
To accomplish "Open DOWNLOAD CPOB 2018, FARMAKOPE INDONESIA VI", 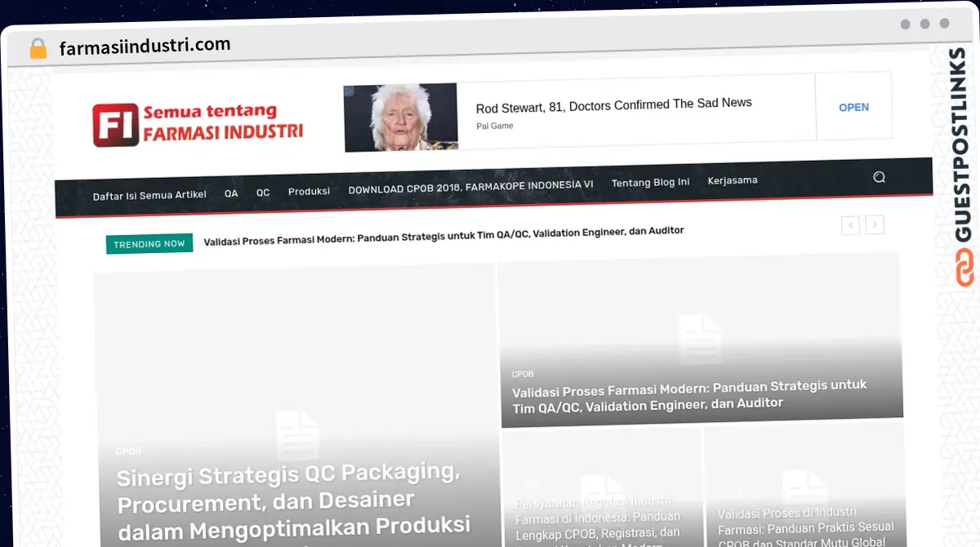I will [x=470, y=187].
